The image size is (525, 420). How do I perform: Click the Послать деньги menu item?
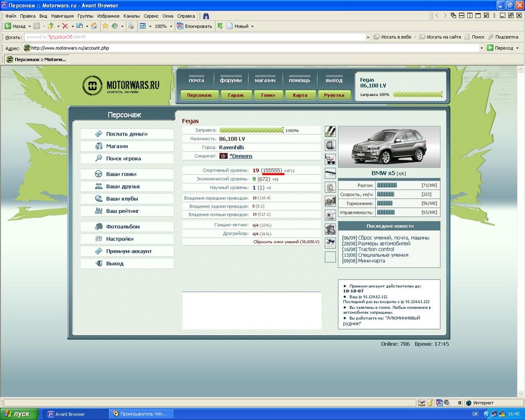(x=127, y=134)
